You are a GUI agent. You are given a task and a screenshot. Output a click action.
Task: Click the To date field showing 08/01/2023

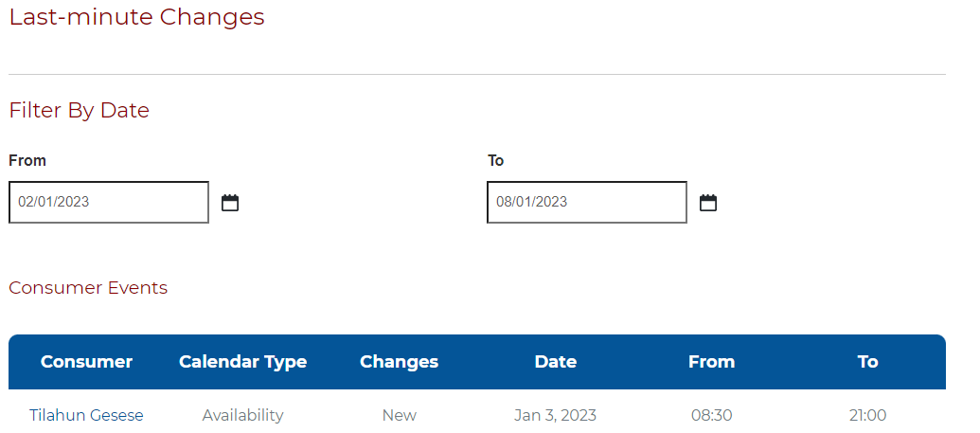click(587, 202)
